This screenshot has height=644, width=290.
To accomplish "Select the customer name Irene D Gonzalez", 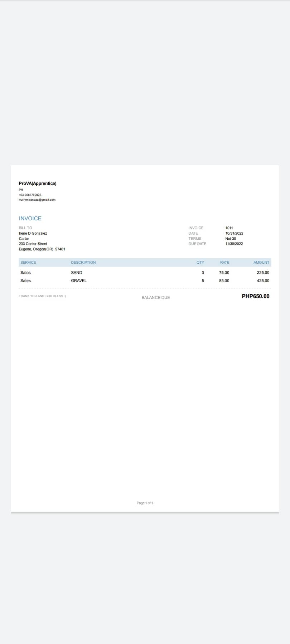I will point(33,233).
